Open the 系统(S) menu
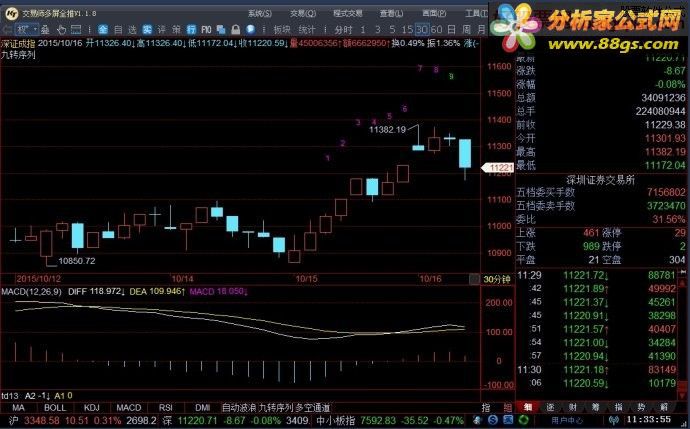This screenshot has height=429, width=690. click(x=260, y=13)
